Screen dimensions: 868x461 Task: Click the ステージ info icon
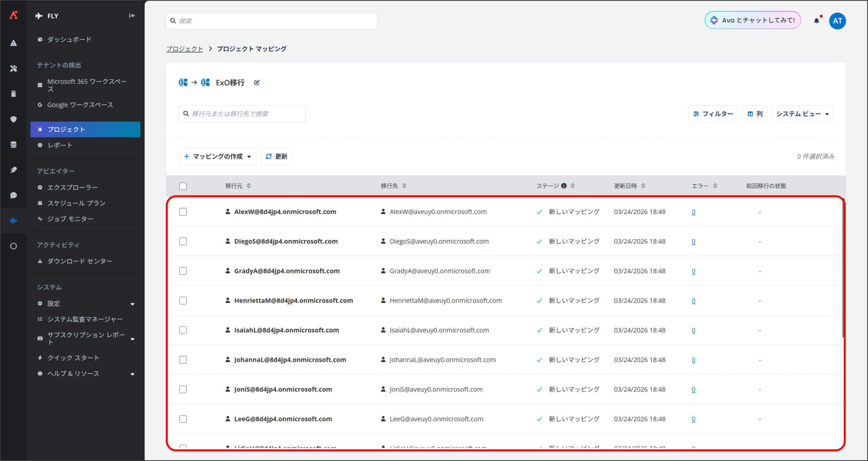564,186
